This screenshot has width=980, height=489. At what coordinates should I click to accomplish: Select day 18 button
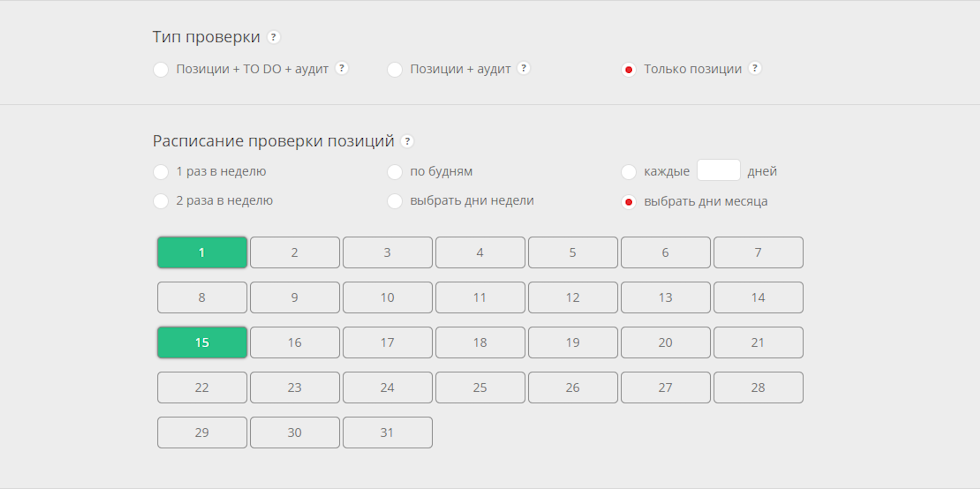480,343
